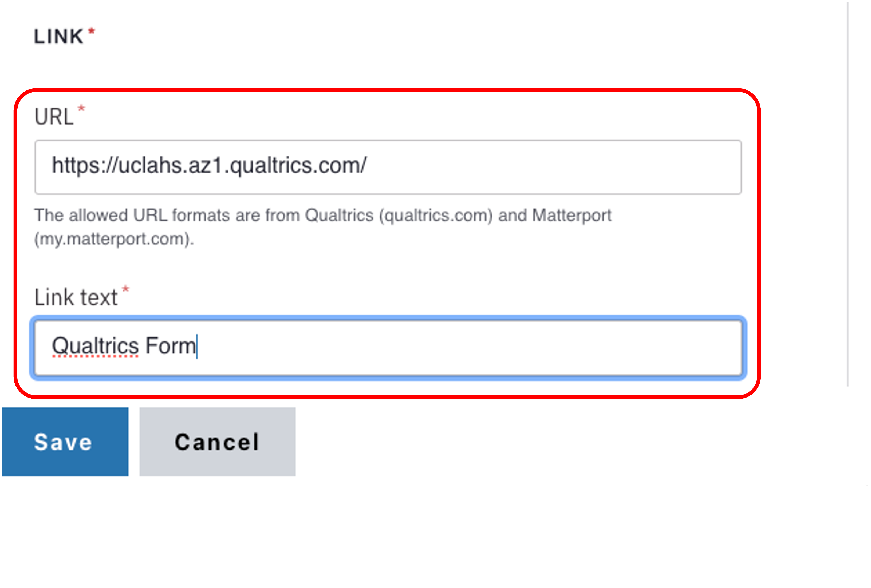Click the (qualtrics.com) text in the help description
Viewport: 871px width, 588px height.
[436, 216]
